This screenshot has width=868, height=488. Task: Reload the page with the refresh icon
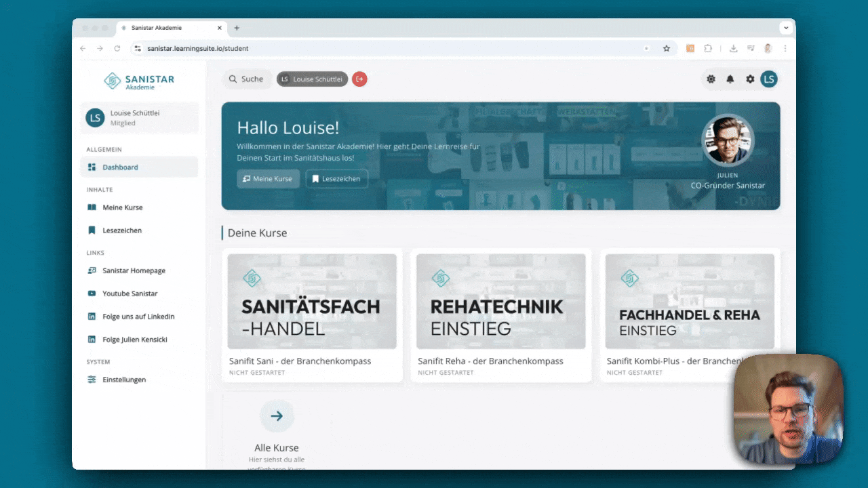pos(117,49)
